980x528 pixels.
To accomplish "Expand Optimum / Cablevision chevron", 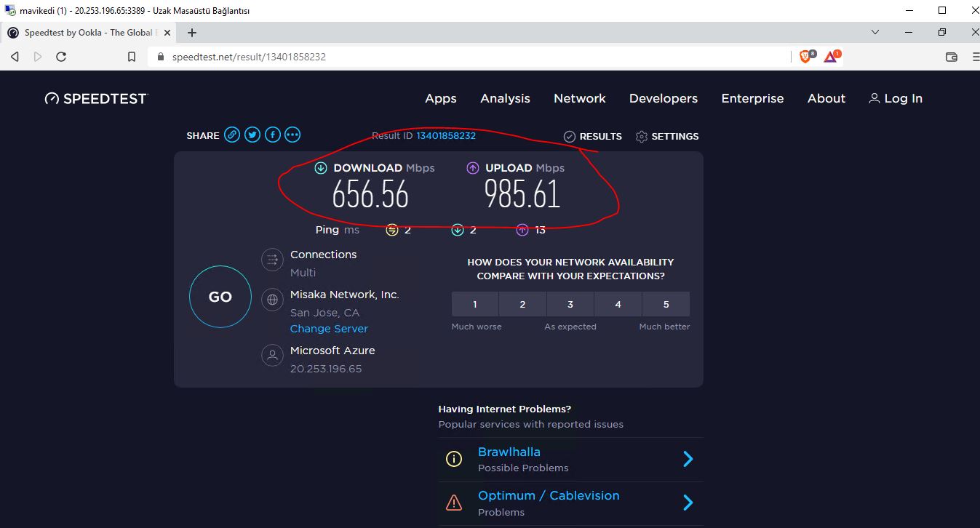I will tap(688, 503).
